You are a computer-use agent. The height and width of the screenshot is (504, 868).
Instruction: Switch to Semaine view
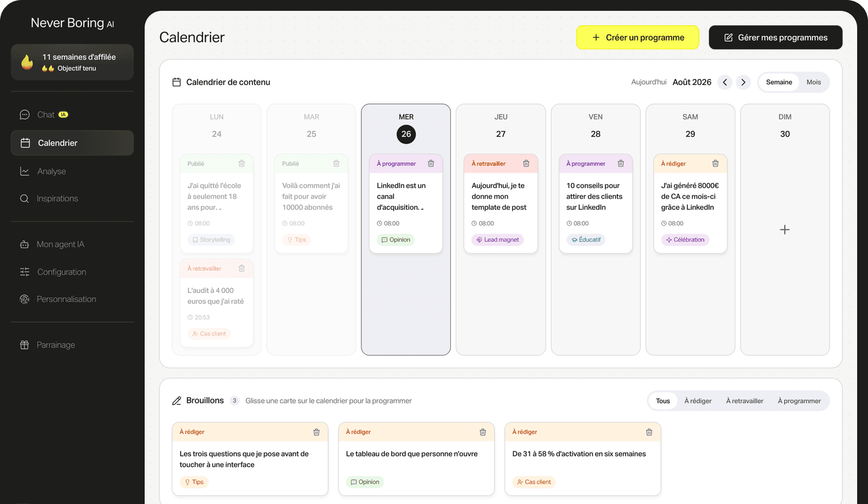pos(779,82)
